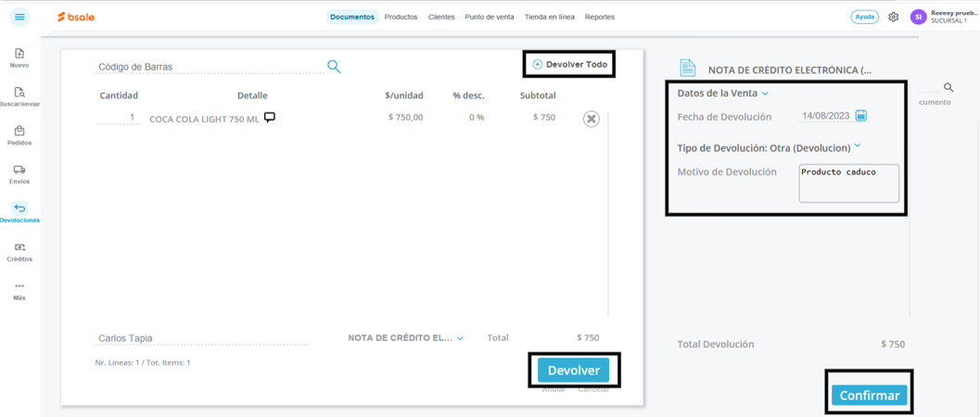Click the SI user avatar
Image resolution: width=980 pixels, height=417 pixels.
click(918, 17)
